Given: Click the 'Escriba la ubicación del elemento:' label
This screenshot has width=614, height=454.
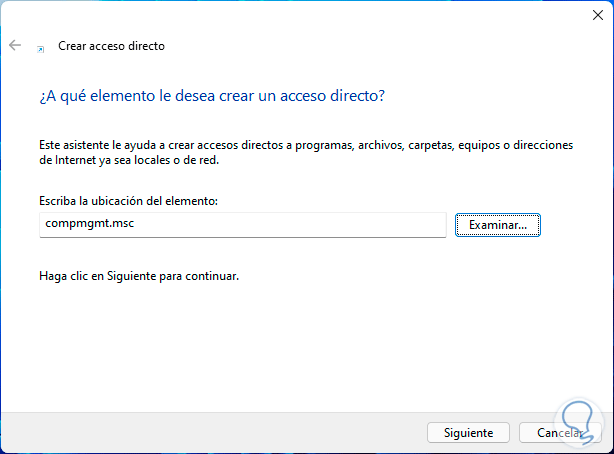Looking at the screenshot, I should pos(129,201).
